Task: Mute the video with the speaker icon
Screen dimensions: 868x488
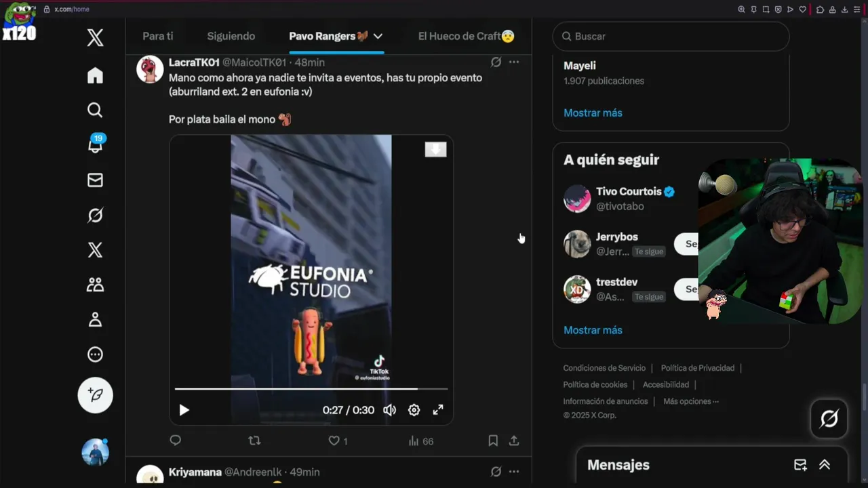Action: coord(389,410)
